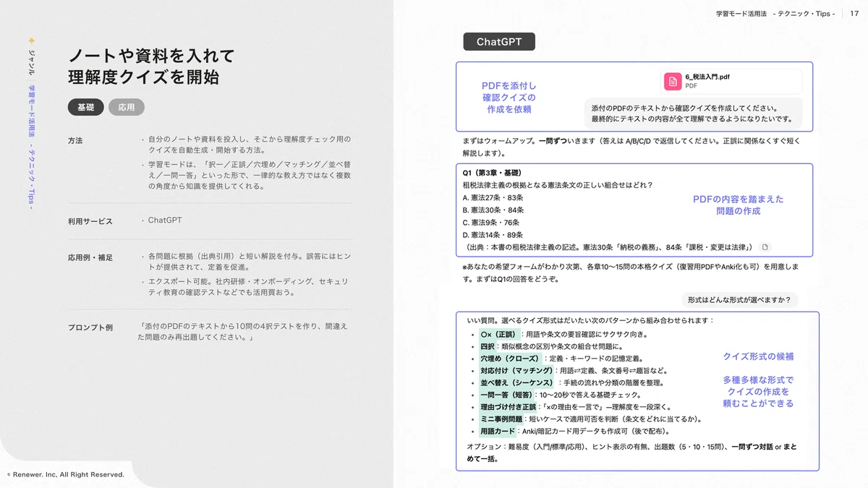The height and width of the screenshot is (488, 868).
Task: Click the sparkle icon above ジャンル
Action: [30, 40]
